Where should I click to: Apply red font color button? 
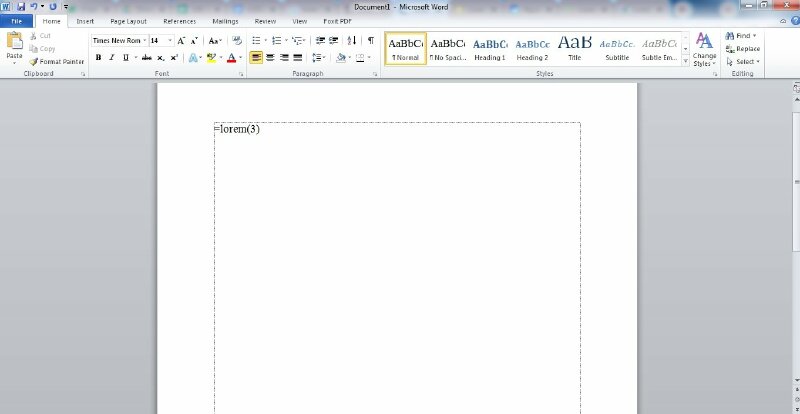click(232, 58)
